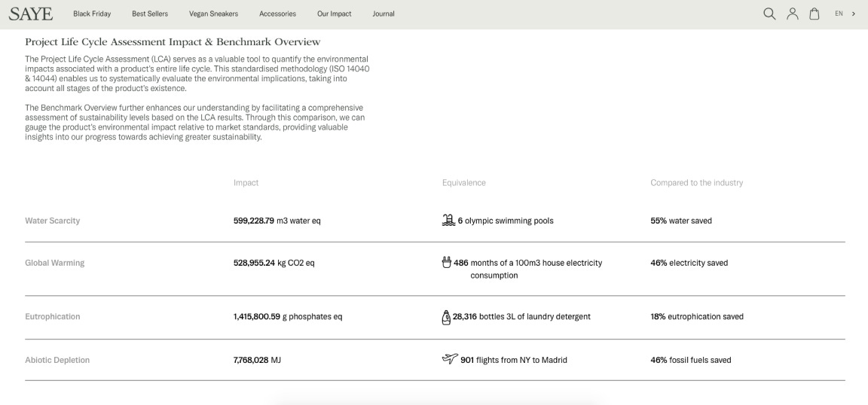Click the detergent bottle icon
The image size is (868, 405).
click(x=446, y=317)
